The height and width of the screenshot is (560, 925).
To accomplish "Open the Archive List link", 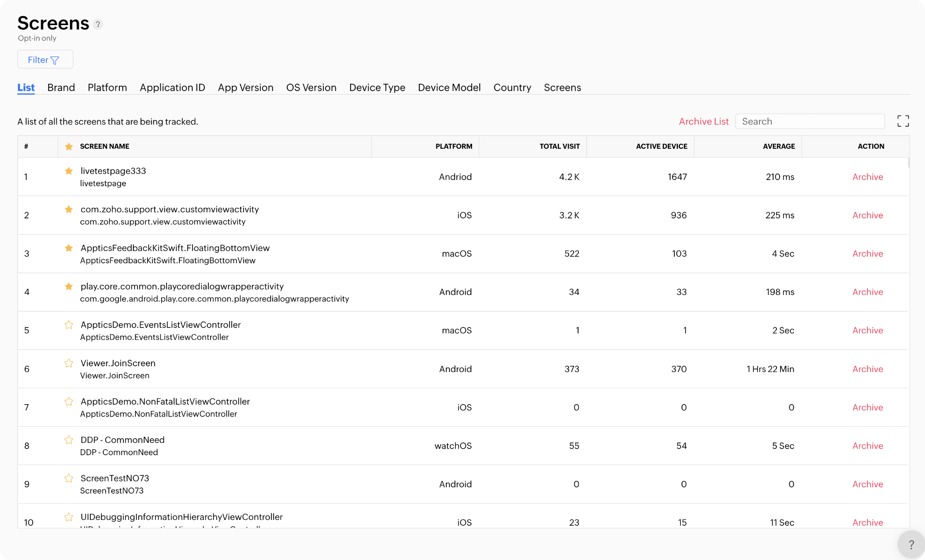I will click(703, 122).
